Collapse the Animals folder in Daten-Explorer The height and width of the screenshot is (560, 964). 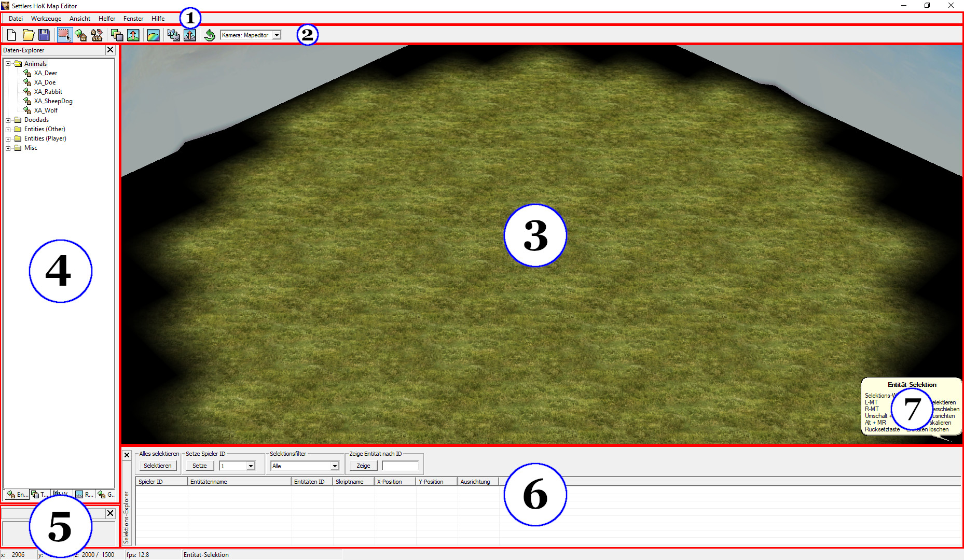[8, 64]
